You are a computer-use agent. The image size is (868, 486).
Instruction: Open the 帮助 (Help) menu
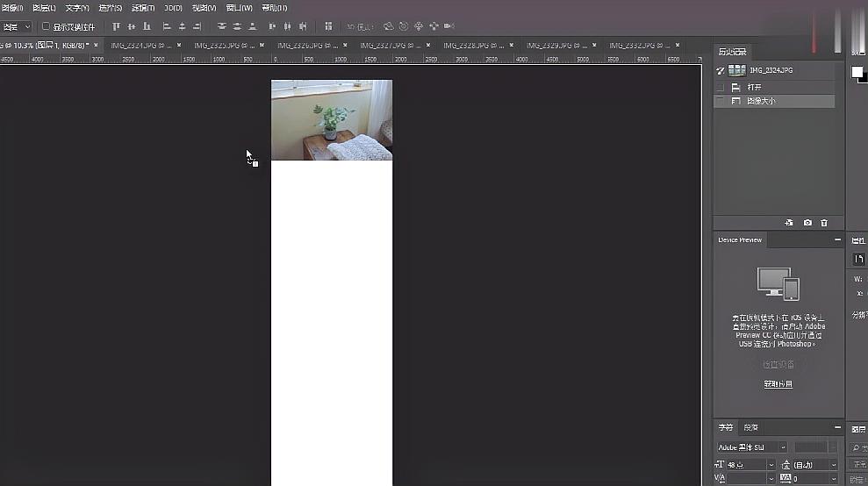tap(274, 8)
